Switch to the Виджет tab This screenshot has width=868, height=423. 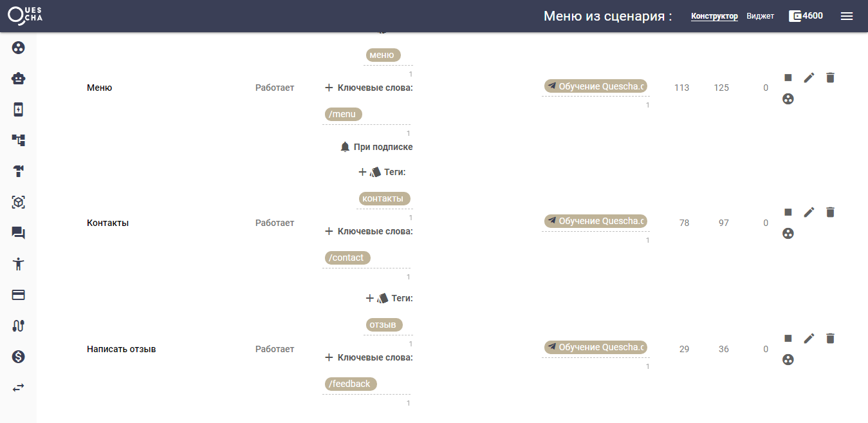coord(760,16)
